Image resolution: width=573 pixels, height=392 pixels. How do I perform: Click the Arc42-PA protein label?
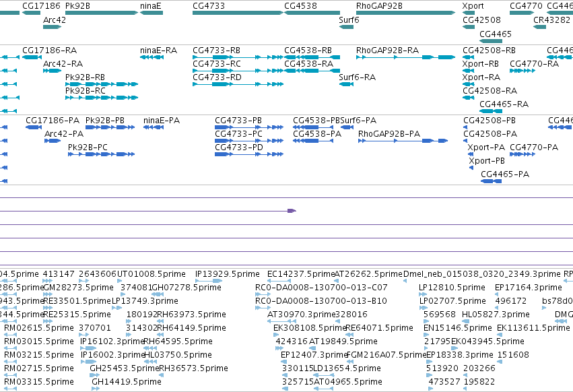(x=64, y=134)
